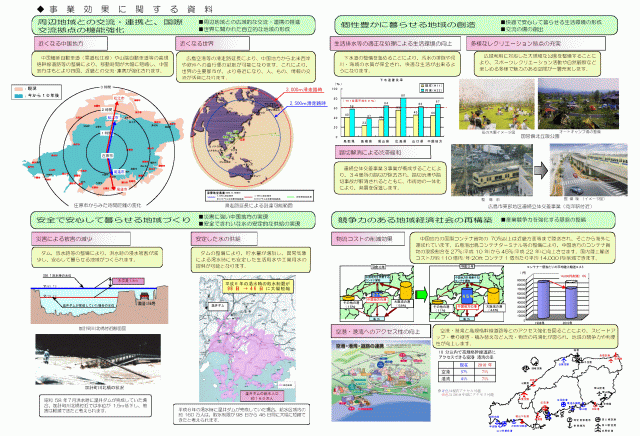Open the auto campground photo
The height and width of the screenshot is (436, 640).
pyautogui.click(x=578, y=104)
